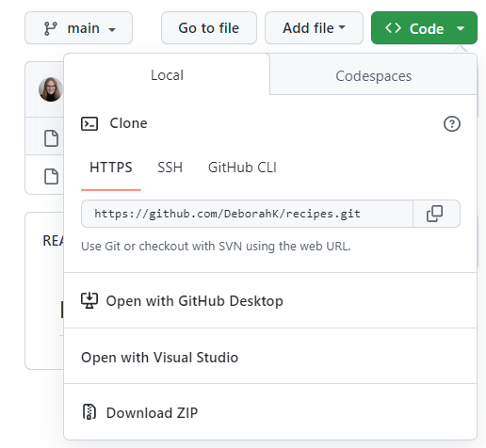Click the git branch icon beside main

pyautogui.click(x=51, y=28)
